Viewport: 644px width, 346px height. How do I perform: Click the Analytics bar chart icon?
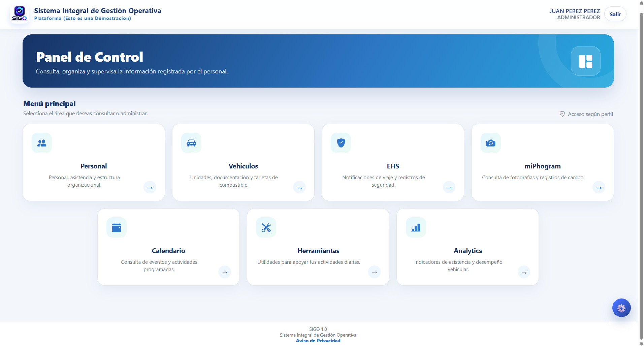pyautogui.click(x=416, y=227)
